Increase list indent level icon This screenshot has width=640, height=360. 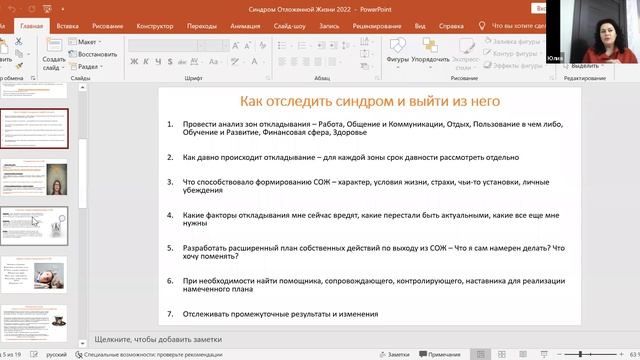point(333,45)
